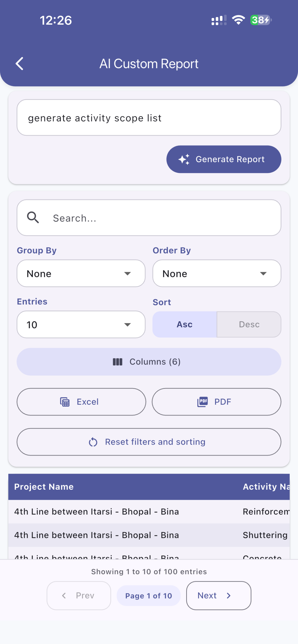Click the Activity Name column header
298x644 pixels.
coord(266,487)
